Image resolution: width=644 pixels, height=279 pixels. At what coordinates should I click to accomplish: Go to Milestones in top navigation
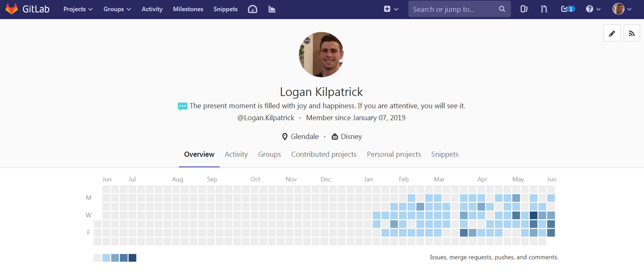pos(188,9)
